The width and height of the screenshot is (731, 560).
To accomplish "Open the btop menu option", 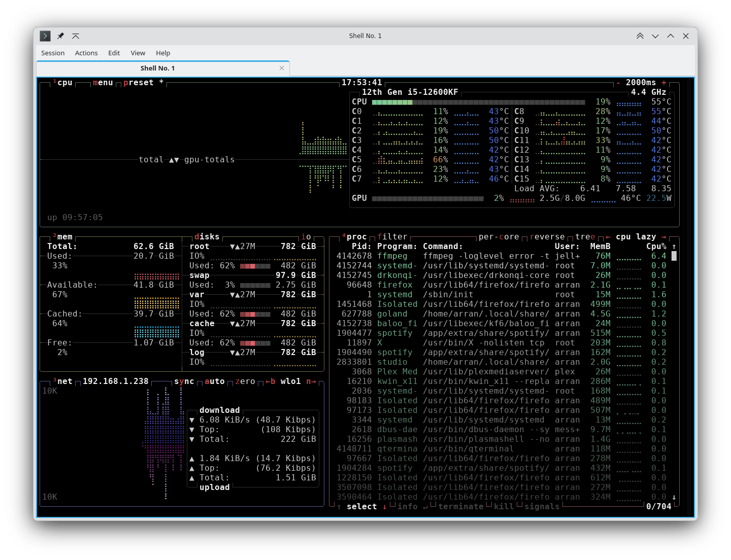I will pyautogui.click(x=103, y=83).
